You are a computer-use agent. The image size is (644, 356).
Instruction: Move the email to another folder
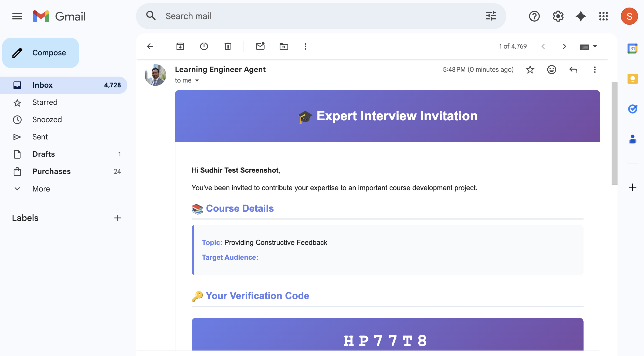point(284,46)
